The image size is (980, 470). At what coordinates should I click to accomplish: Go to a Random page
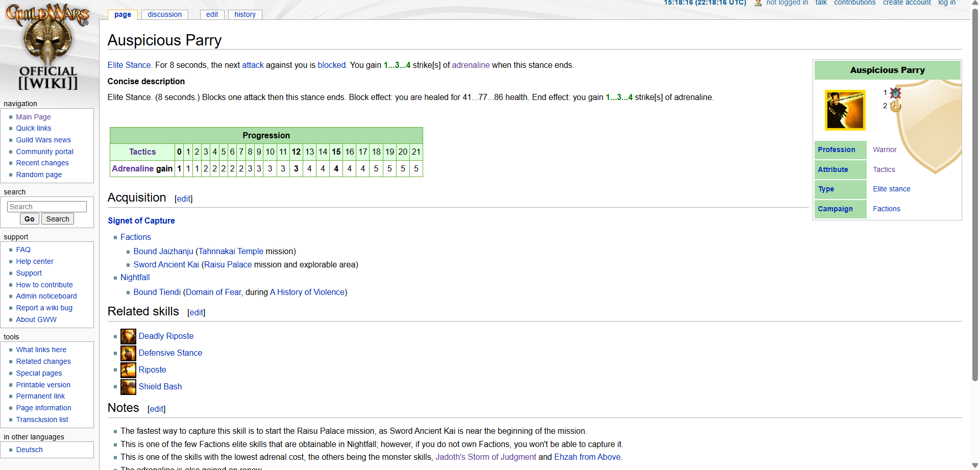[39, 175]
